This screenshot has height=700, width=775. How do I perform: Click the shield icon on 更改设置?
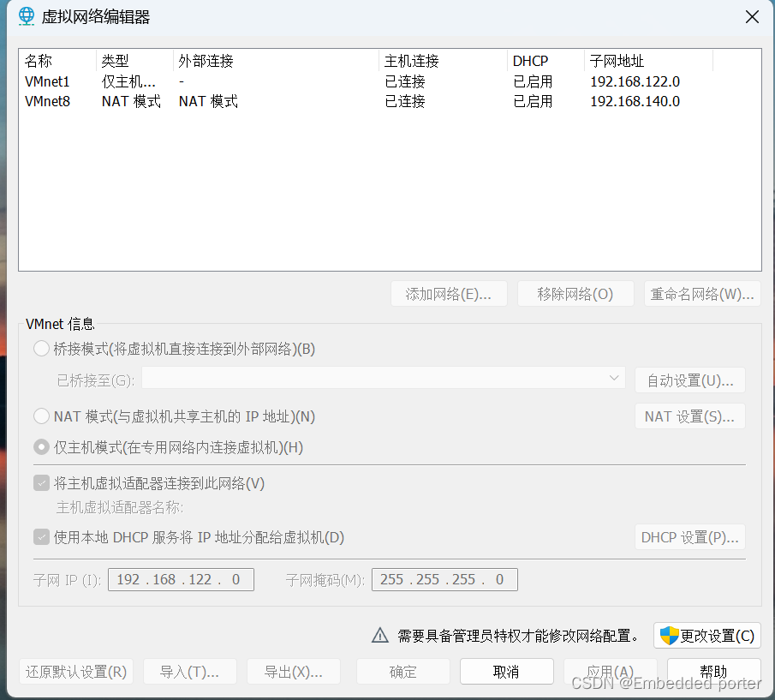point(669,635)
